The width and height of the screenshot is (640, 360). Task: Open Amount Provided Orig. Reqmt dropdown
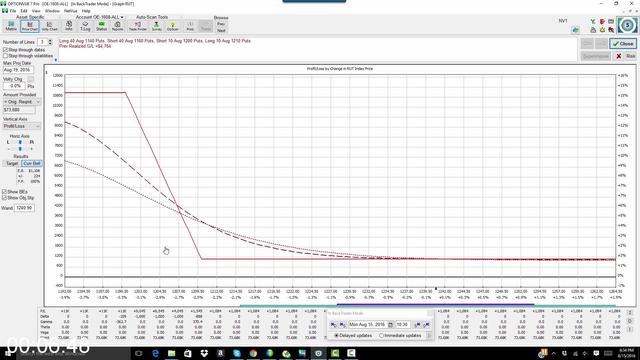[22, 102]
